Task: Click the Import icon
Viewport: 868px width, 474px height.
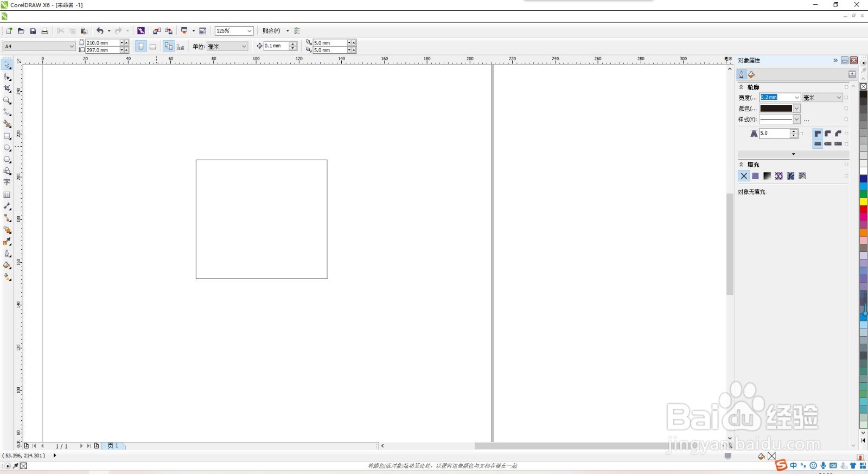Action: (x=156, y=31)
